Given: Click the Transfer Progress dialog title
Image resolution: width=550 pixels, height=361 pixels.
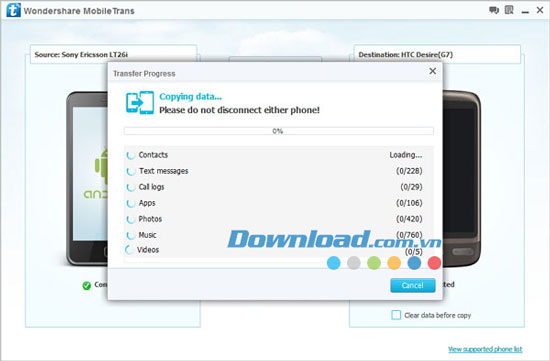Looking at the screenshot, I should (x=144, y=74).
